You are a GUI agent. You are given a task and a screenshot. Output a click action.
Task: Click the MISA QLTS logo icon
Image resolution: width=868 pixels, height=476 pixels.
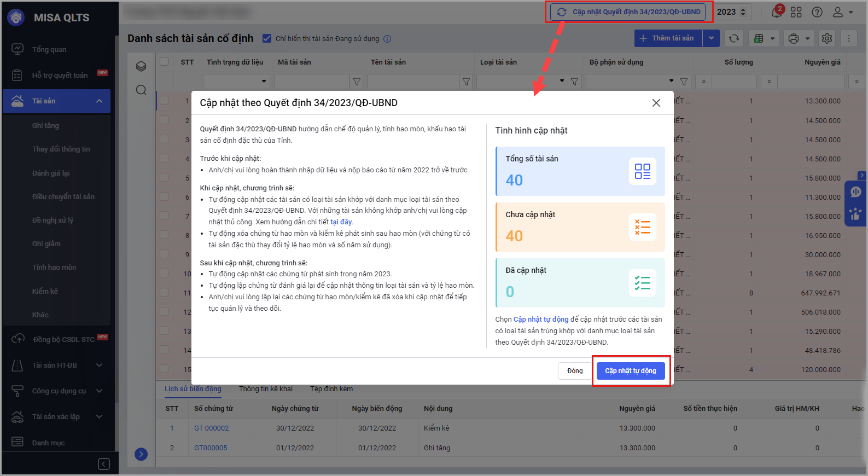(16, 18)
